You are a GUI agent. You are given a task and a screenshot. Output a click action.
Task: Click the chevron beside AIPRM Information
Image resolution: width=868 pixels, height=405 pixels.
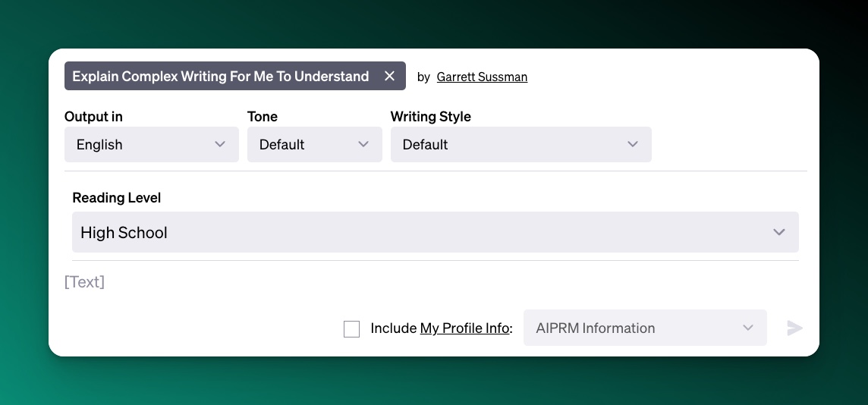tap(748, 328)
